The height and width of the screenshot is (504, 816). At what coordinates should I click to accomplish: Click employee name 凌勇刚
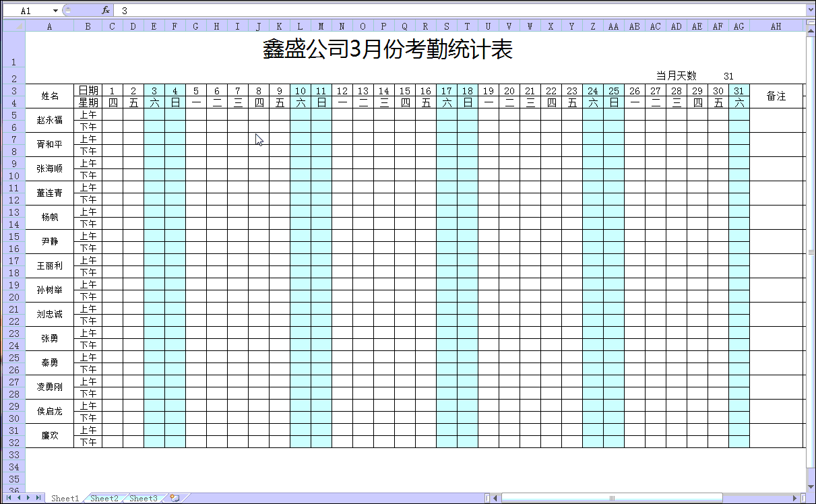49,387
